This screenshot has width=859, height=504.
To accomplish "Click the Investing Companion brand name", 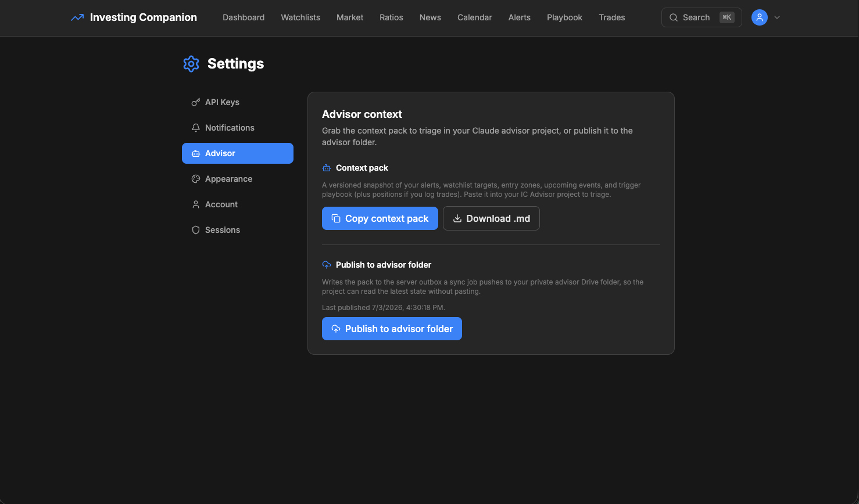I will tap(144, 17).
